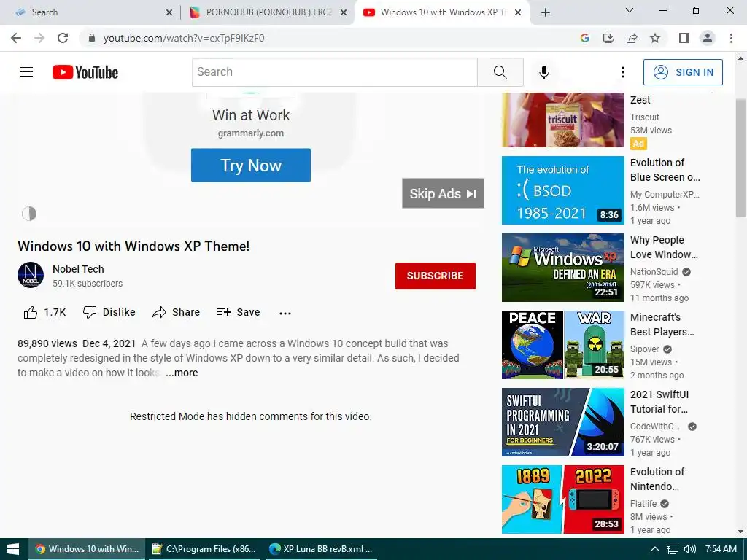Open Chrome's three-dot menu
747x560 pixels.
tap(731, 38)
